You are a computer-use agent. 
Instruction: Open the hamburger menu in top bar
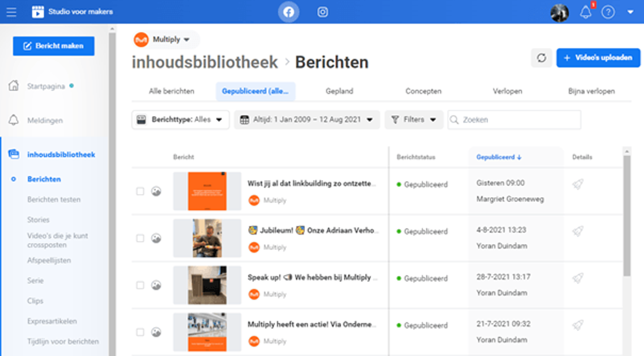tap(11, 12)
